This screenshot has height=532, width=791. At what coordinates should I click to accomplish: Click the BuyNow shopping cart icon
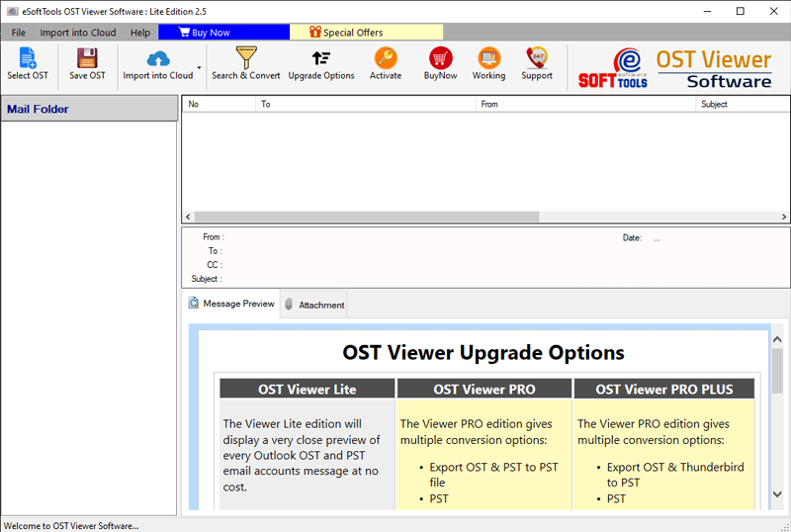440,58
